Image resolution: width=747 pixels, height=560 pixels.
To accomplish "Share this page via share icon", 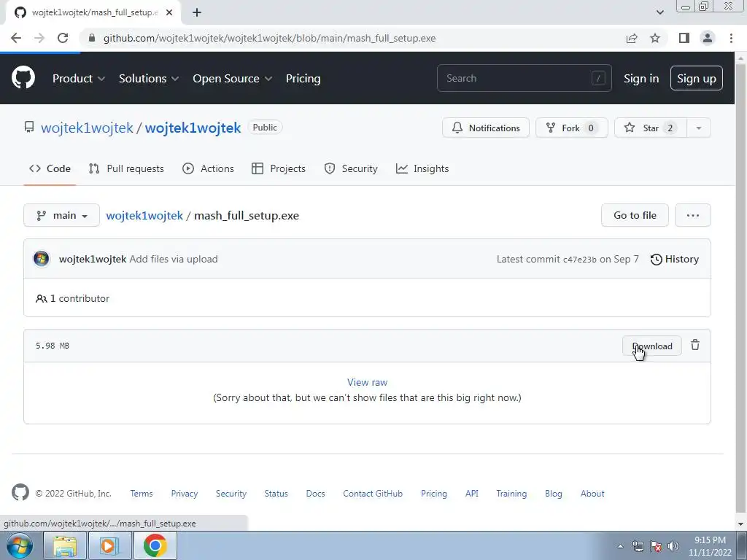I will (x=632, y=38).
